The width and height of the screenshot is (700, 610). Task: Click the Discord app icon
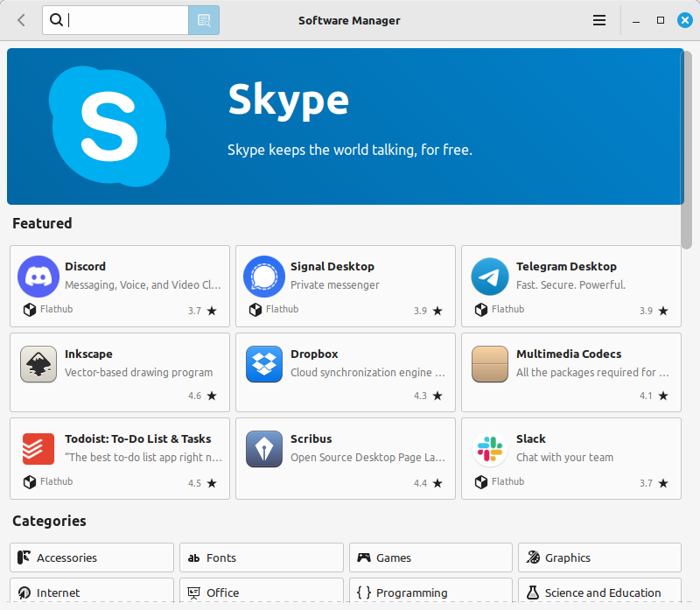tap(38, 277)
